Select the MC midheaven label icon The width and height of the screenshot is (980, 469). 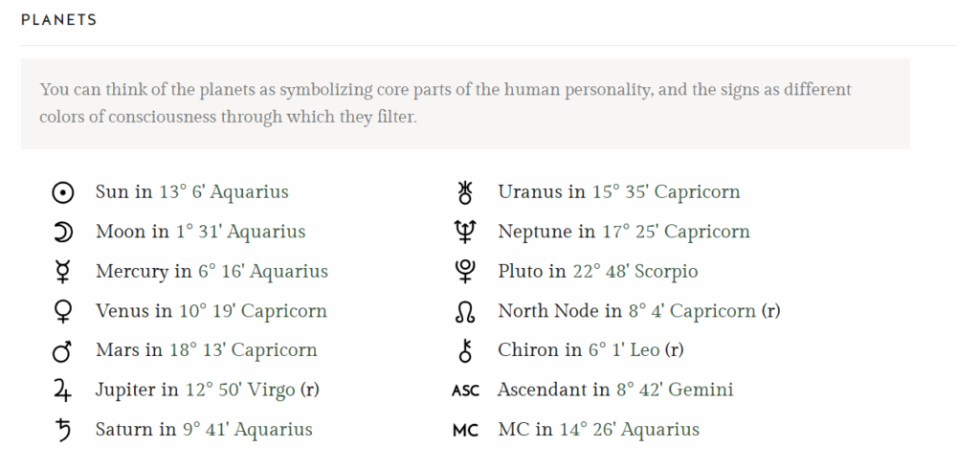click(465, 430)
